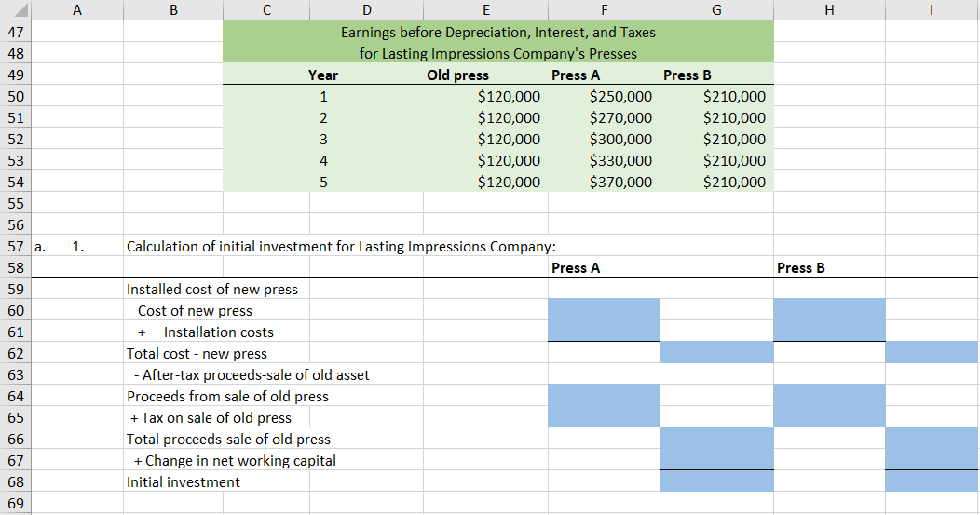Select column E header
Viewport: 980px width, 515px height.
(x=485, y=9)
